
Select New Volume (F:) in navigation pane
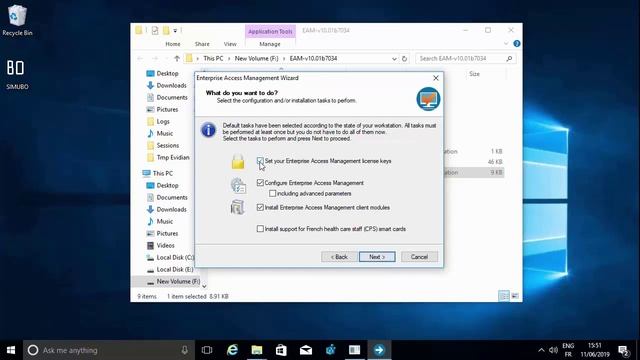173,281
